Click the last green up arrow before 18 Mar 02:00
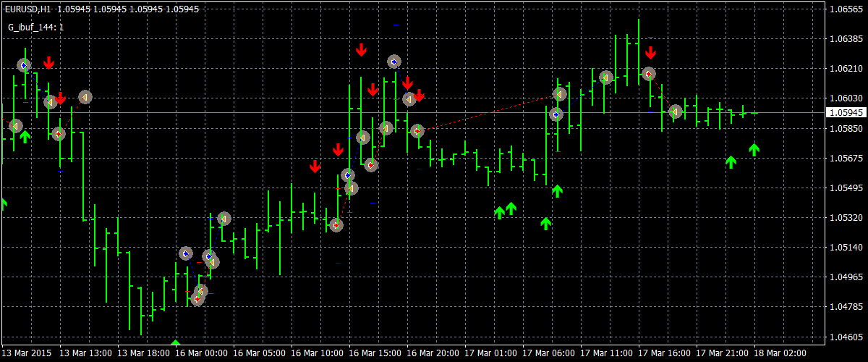Image resolution: width=868 pixels, height=362 pixels. [x=754, y=150]
